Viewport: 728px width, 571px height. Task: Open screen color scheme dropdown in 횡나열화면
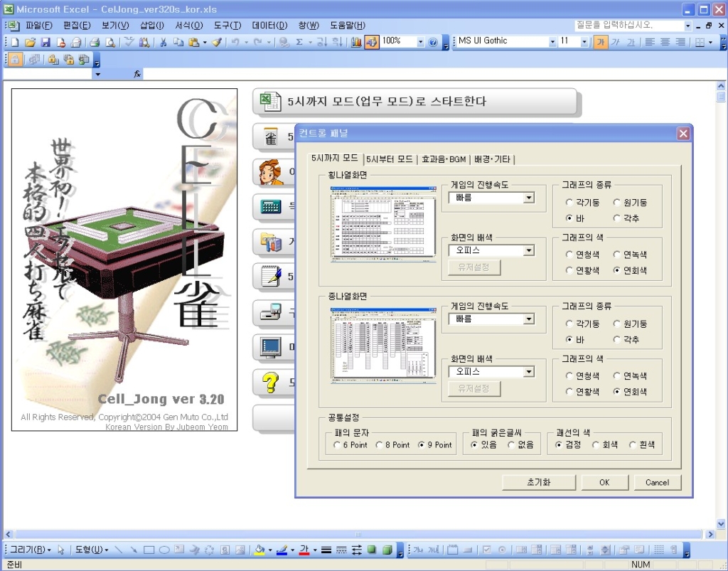pyautogui.click(x=528, y=251)
